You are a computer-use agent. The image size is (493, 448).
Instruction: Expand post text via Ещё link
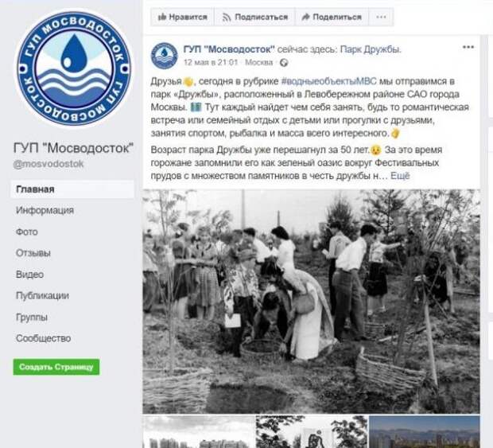[x=400, y=176]
